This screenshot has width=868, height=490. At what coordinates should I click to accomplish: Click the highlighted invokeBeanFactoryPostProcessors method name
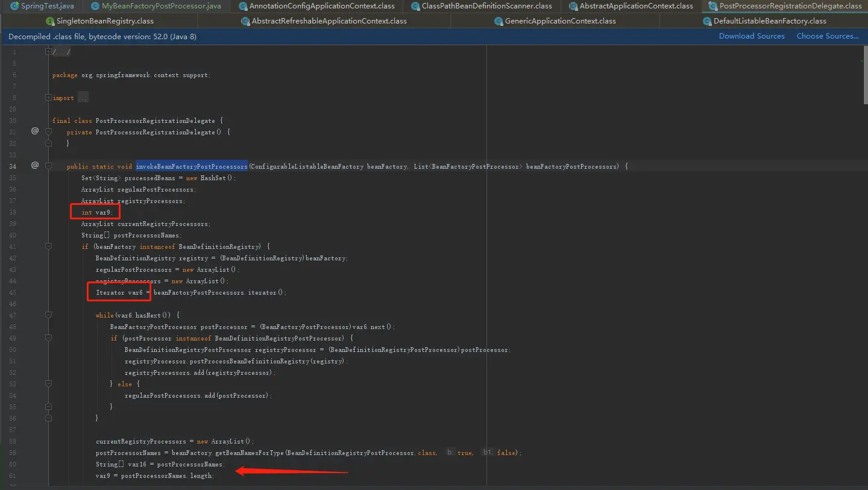192,166
